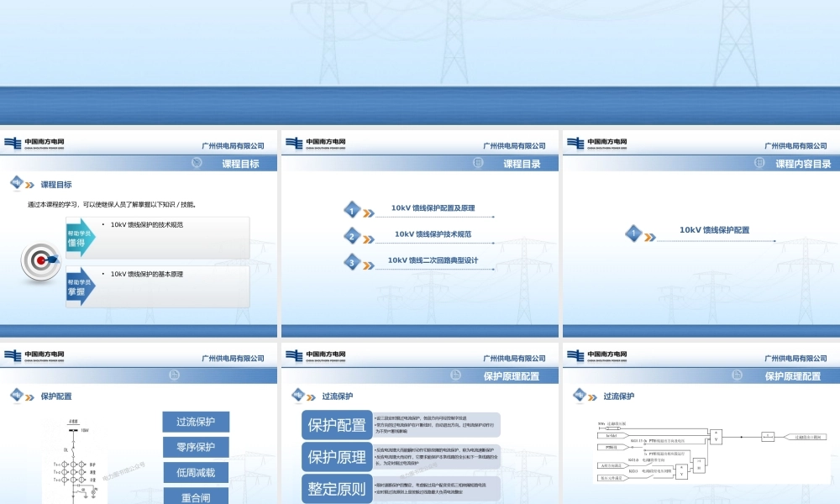Click the 掌握 arrow badge
Viewport: 840px width, 504px height.
click(81, 287)
